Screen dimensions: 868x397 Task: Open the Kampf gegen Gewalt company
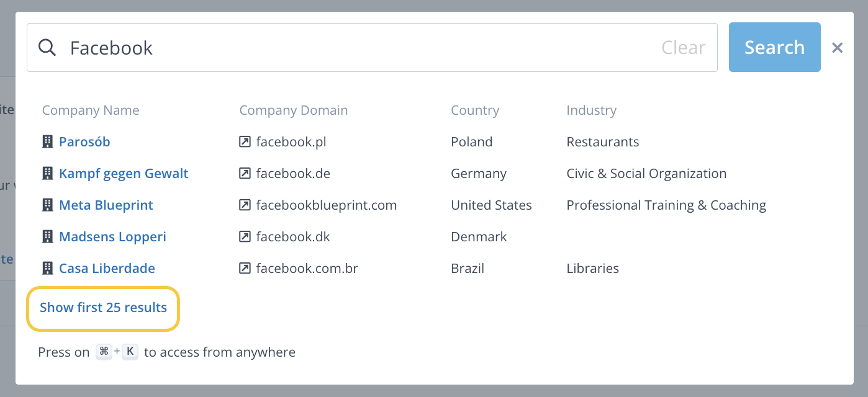(x=124, y=174)
